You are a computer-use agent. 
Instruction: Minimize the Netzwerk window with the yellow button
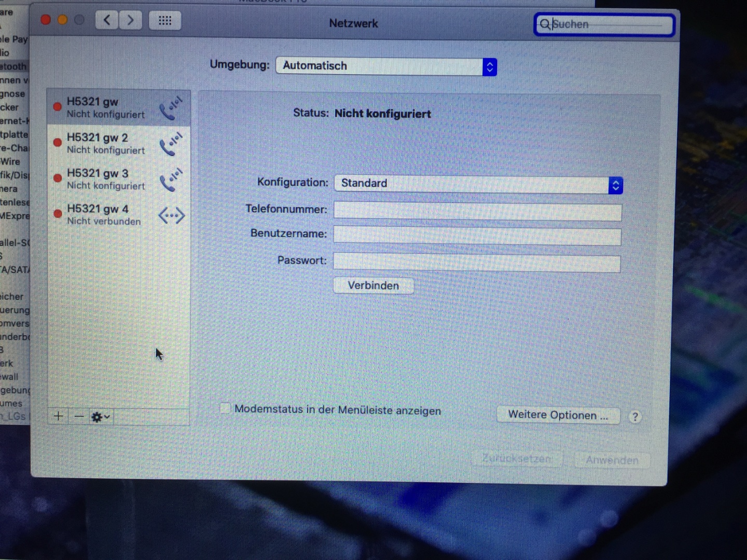click(x=62, y=20)
